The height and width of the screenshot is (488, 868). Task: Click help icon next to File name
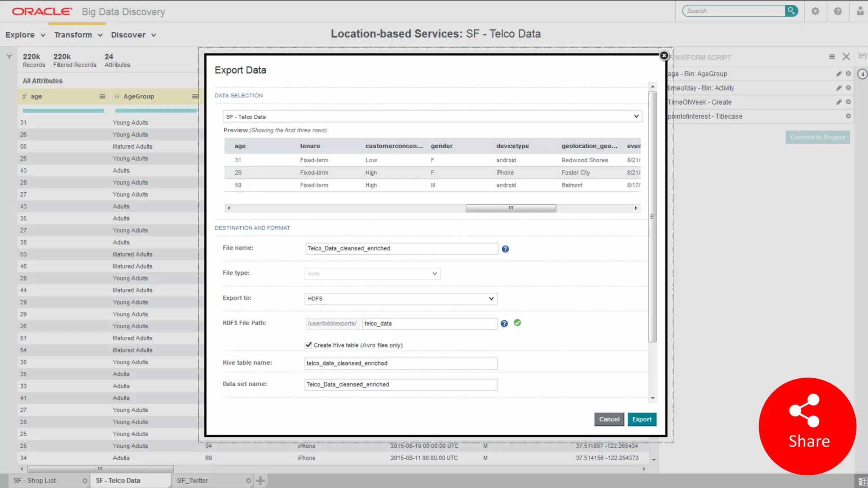[505, 249]
